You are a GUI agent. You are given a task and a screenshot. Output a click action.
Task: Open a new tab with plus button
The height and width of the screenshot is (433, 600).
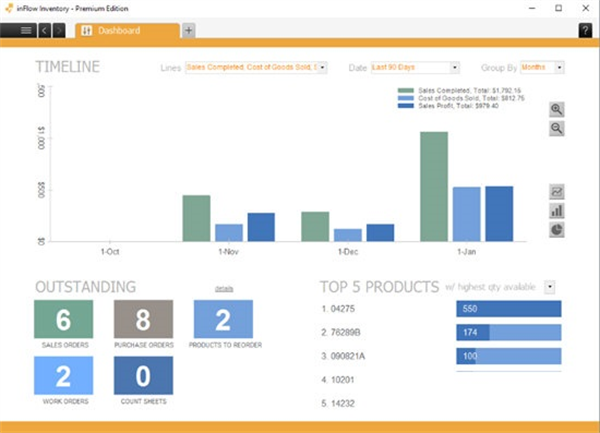(190, 30)
